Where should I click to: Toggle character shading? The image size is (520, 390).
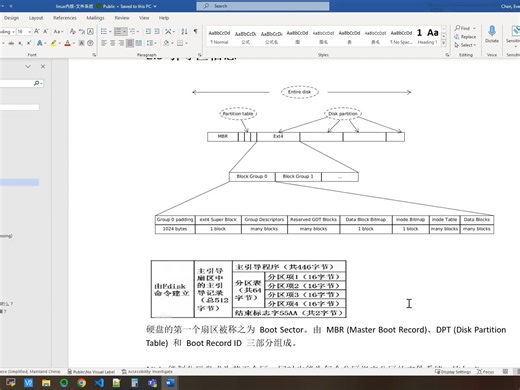point(81,43)
